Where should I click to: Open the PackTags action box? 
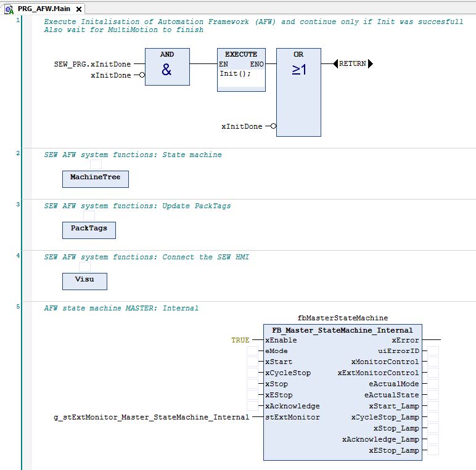[89, 230]
